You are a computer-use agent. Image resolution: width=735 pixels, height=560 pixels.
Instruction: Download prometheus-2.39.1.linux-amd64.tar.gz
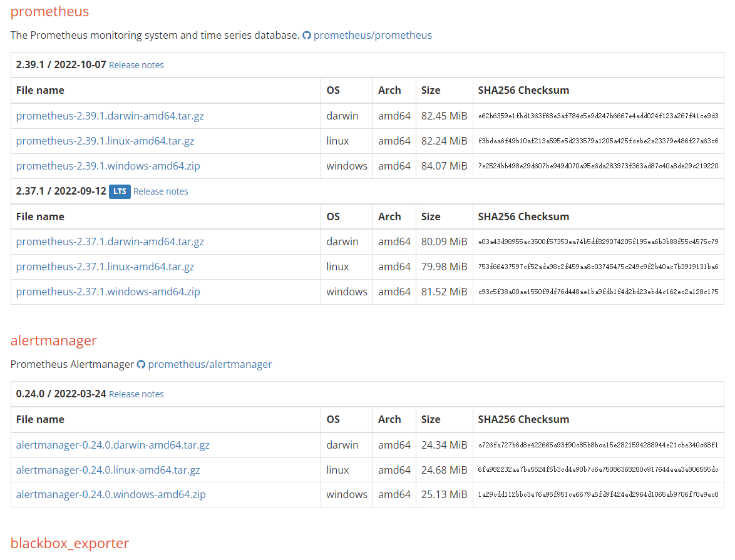tap(105, 141)
